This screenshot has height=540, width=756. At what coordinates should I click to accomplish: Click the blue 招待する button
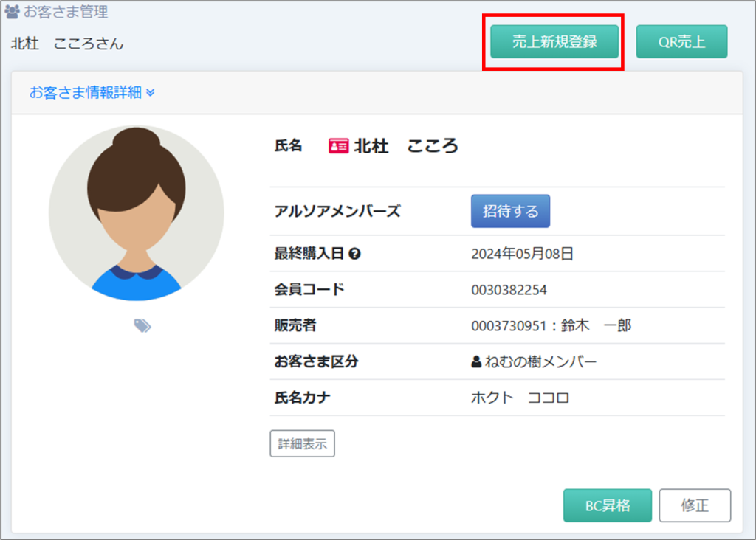click(x=510, y=211)
